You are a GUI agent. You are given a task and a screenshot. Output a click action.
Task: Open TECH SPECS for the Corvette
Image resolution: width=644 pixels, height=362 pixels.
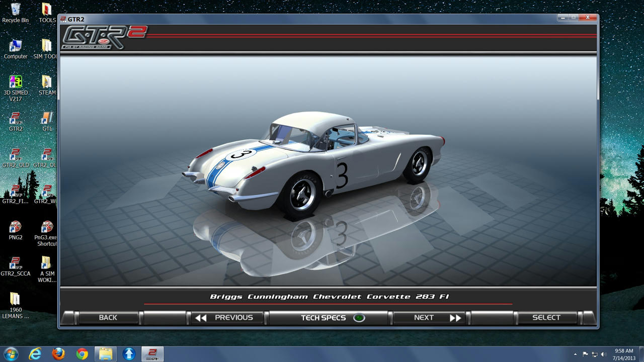tap(329, 318)
